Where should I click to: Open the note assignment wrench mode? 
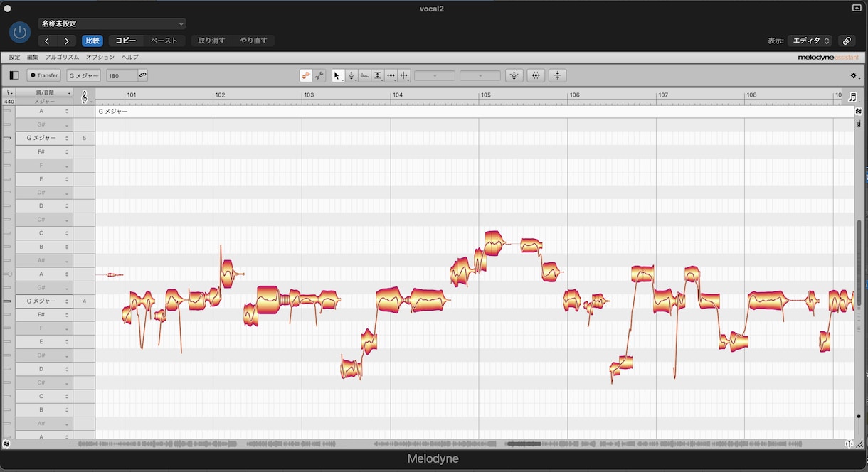319,75
